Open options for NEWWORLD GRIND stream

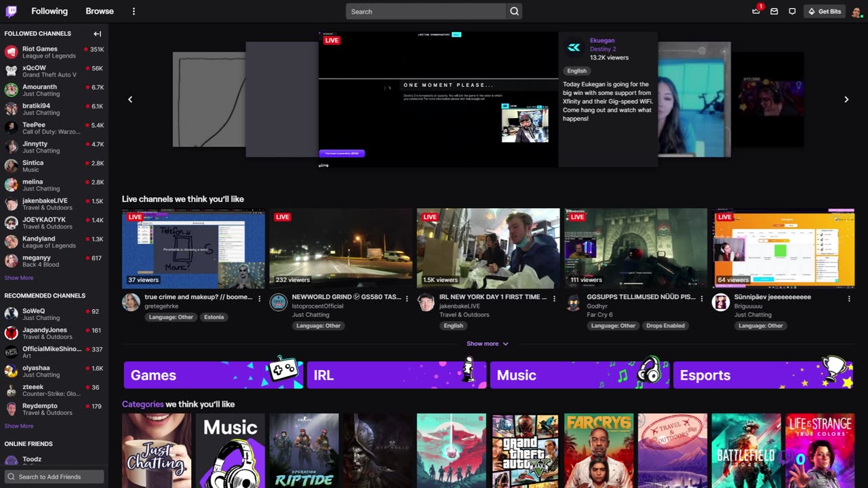(407, 298)
